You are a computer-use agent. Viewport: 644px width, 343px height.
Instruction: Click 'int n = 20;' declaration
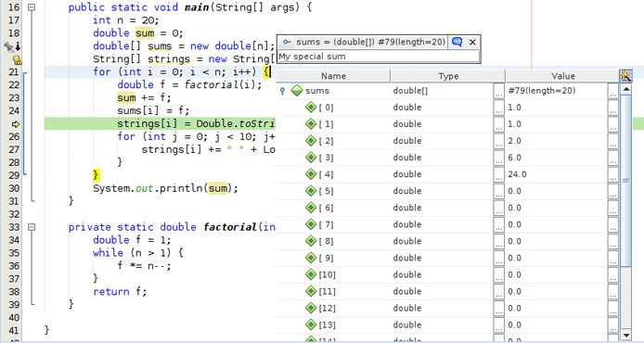point(125,20)
